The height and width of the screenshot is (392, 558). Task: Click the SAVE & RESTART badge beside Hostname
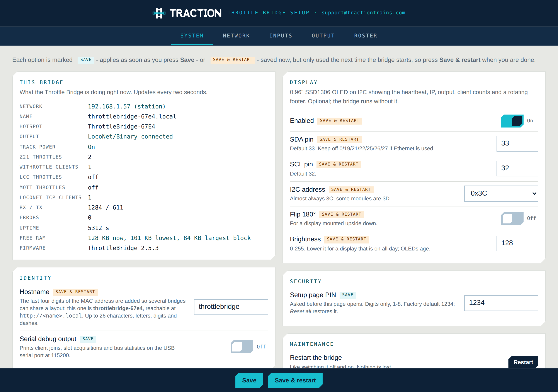pos(75,292)
